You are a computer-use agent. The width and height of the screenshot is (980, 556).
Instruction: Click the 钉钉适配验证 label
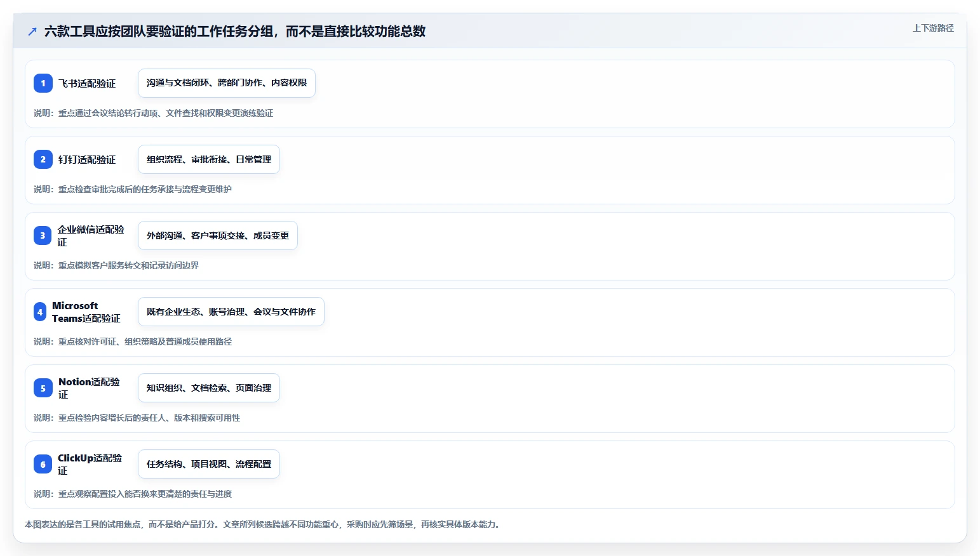coord(87,159)
